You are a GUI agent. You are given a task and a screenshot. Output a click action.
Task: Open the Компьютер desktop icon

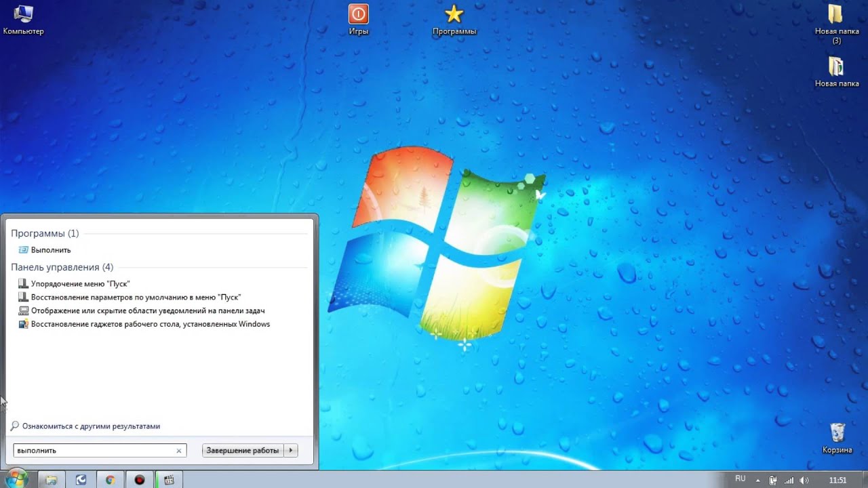tap(23, 20)
